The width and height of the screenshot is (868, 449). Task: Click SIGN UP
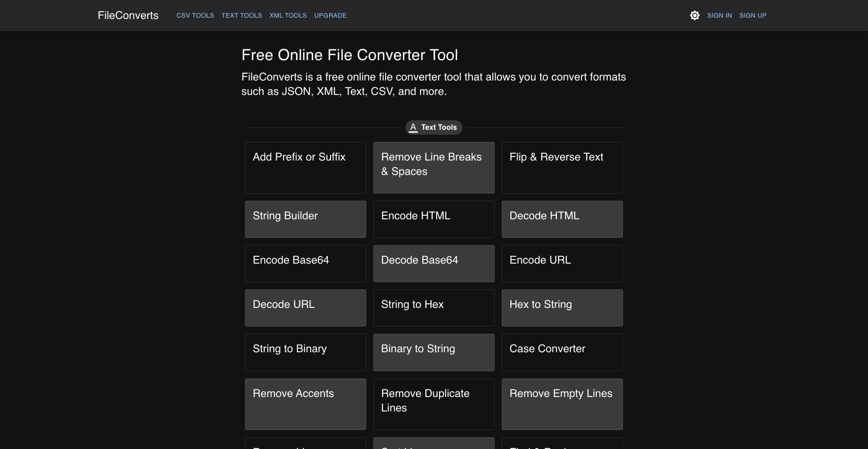753,15
